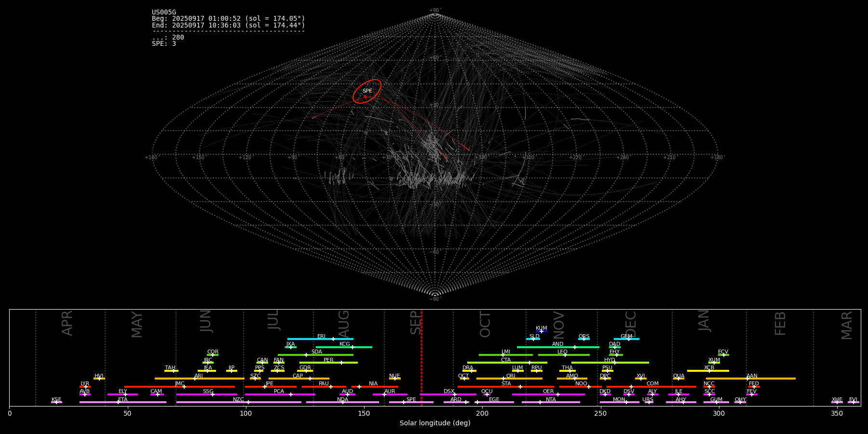The image size is (868, 434).
Task: Click the EVI shower label
Action: [853, 399]
